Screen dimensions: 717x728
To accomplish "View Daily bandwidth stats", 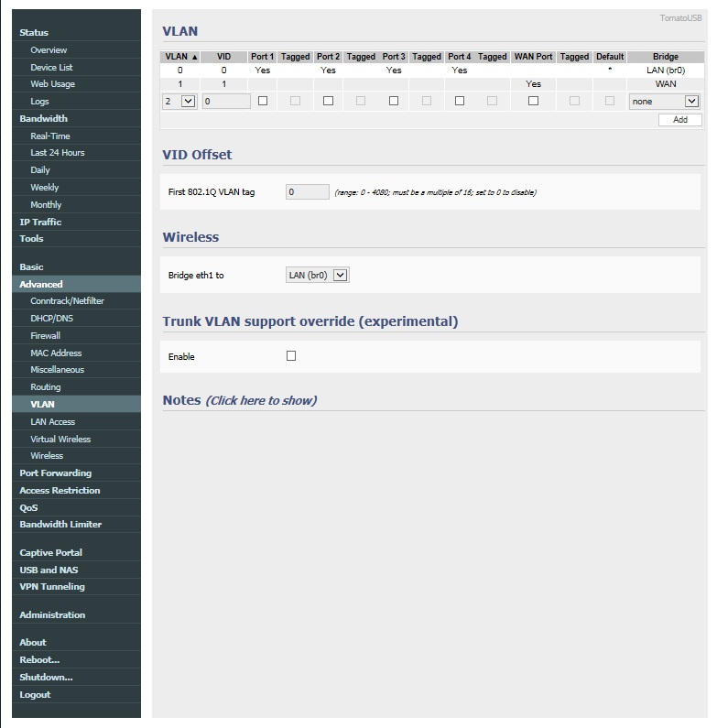I will [40, 170].
